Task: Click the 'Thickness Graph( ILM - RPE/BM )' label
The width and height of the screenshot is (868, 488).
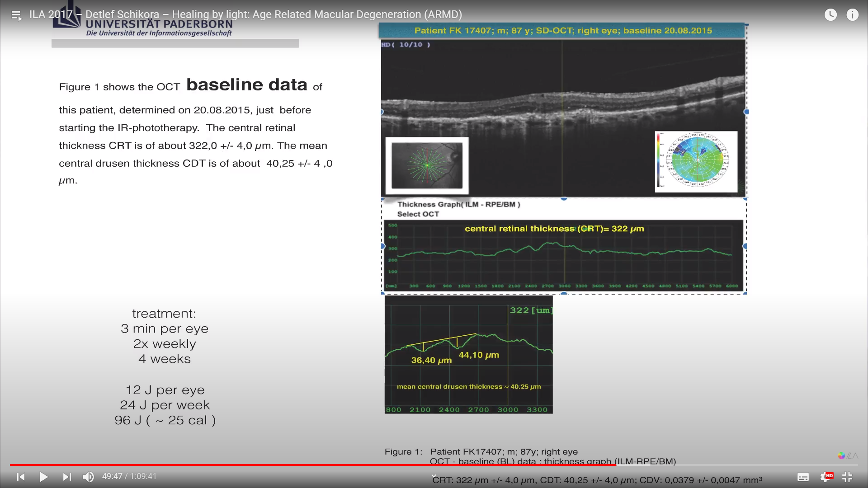Action: coord(458,204)
